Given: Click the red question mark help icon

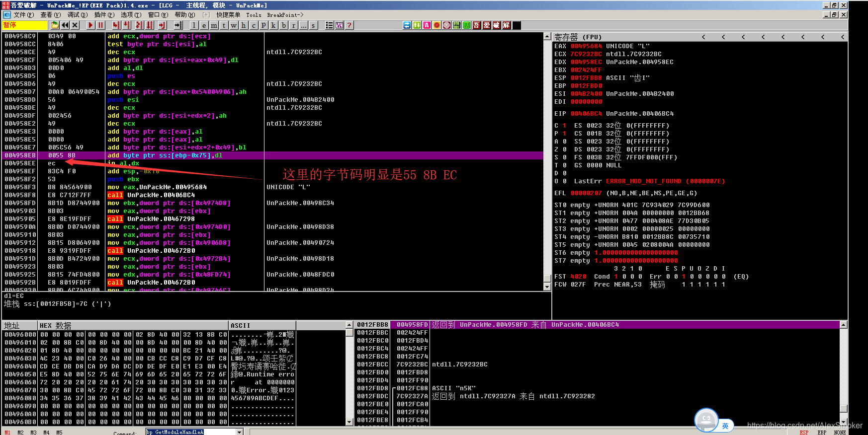Looking at the screenshot, I should [x=349, y=25].
